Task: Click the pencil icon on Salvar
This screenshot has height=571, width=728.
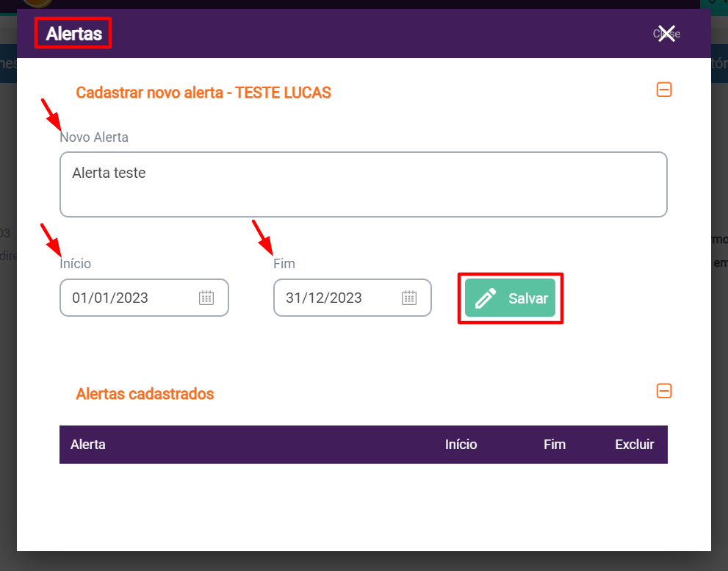Action: 486,299
